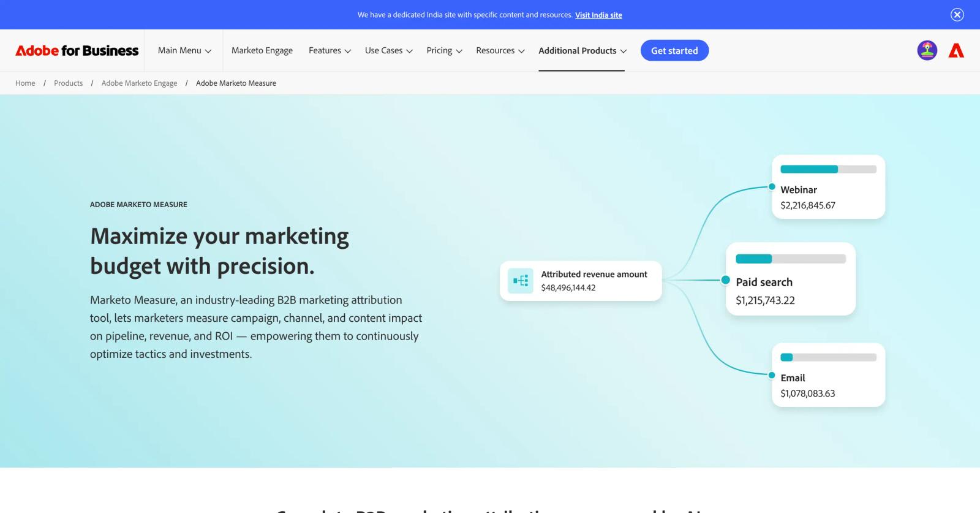
Task: Go to Home in the breadcrumb
Action: coord(25,83)
